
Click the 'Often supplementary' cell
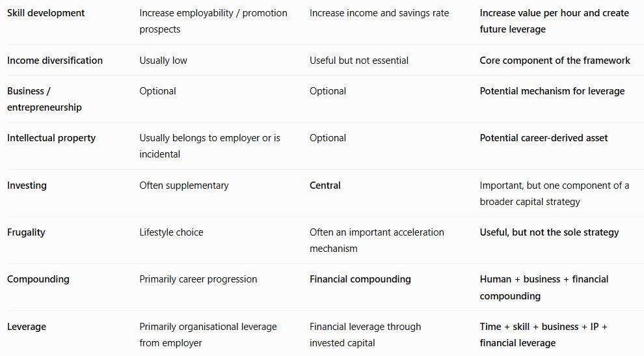pyautogui.click(x=184, y=185)
